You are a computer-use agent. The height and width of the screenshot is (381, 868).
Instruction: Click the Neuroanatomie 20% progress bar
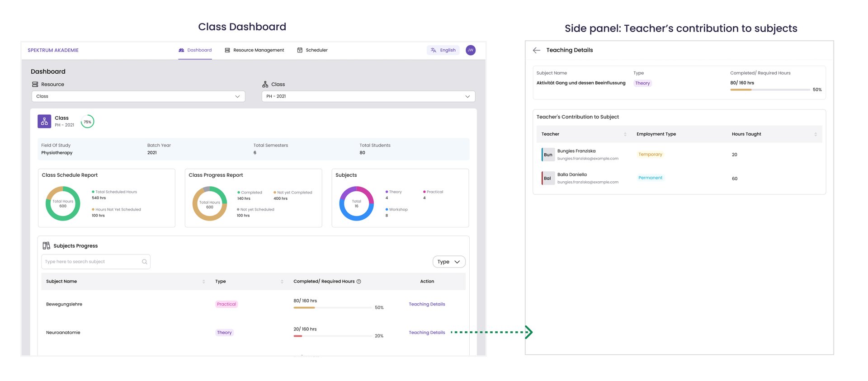pyautogui.click(x=333, y=336)
